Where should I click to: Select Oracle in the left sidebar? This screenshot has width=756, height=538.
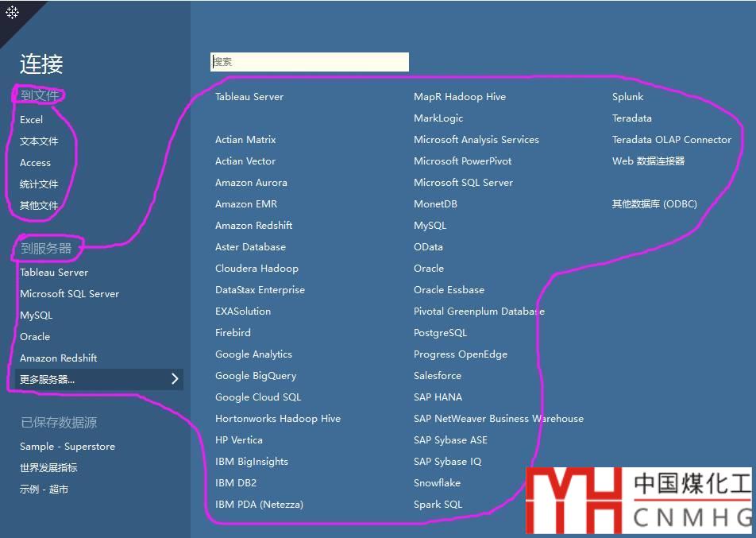coord(35,336)
